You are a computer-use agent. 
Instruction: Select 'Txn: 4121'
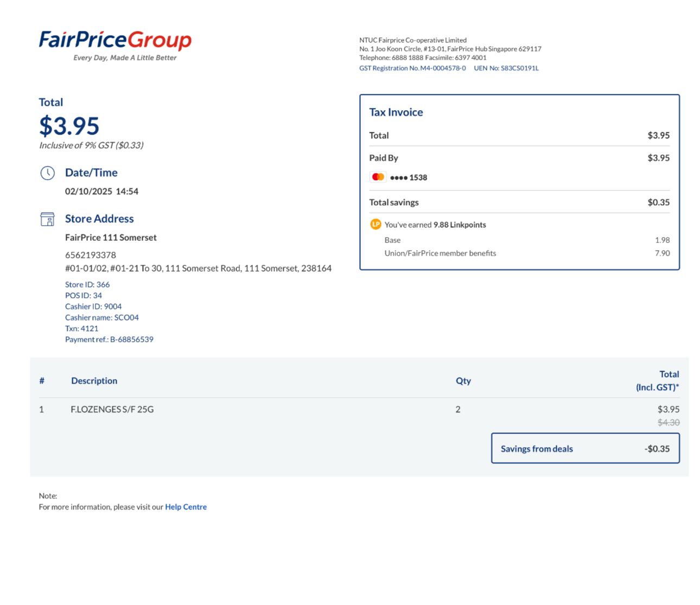82,328
